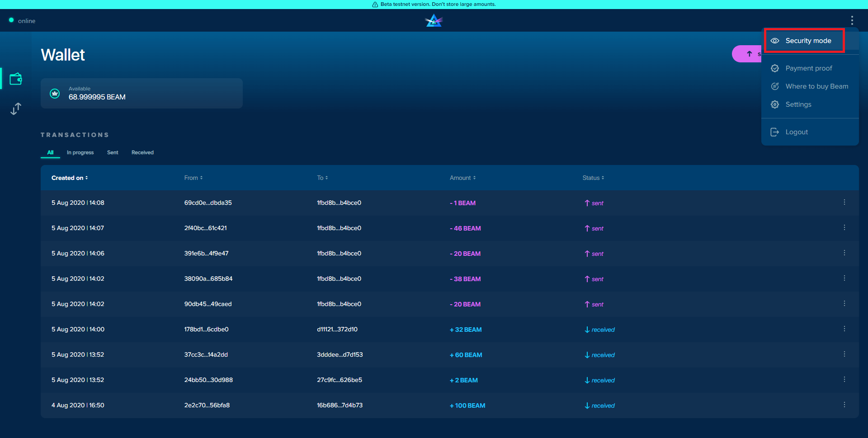
Task: Switch to the Received transactions tab
Action: [x=142, y=153]
